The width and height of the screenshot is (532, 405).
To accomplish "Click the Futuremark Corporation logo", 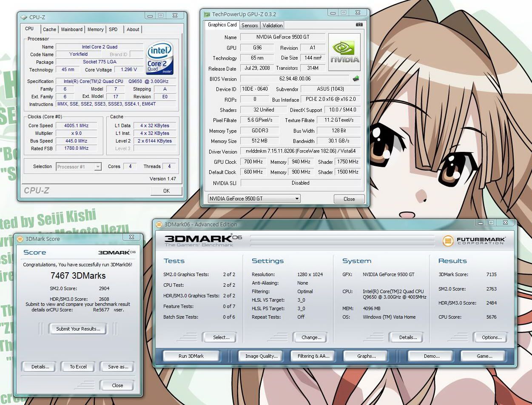I will (x=474, y=240).
